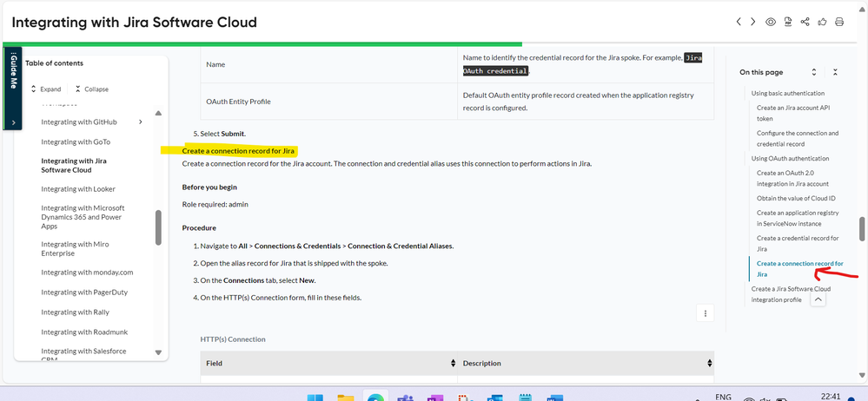This screenshot has height=401, width=868.
Task: Expand Integrating with GitHub chevron
Action: point(141,122)
